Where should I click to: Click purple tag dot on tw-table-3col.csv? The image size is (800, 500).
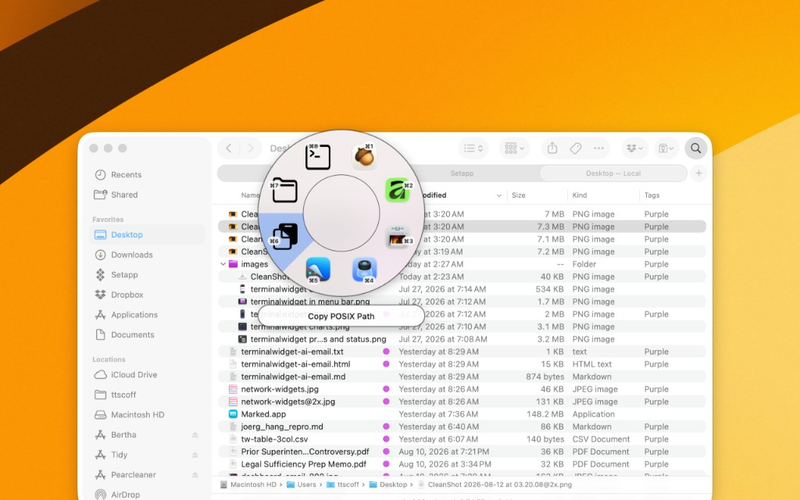pyautogui.click(x=386, y=439)
